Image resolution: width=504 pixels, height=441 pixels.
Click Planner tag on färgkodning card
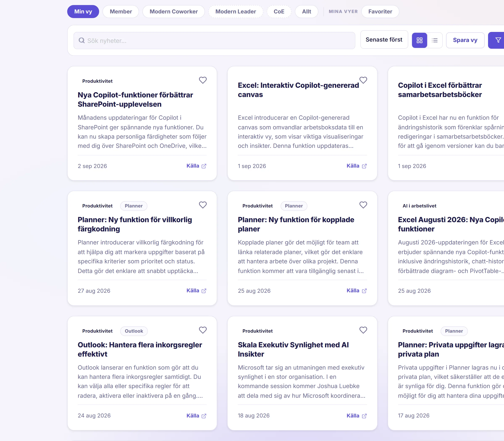(134, 206)
